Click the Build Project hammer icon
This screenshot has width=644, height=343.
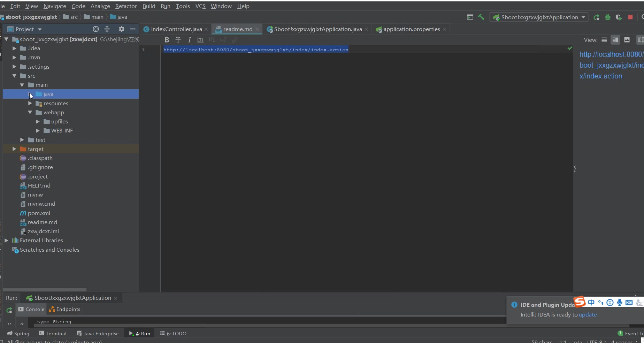(x=481, y=17)
